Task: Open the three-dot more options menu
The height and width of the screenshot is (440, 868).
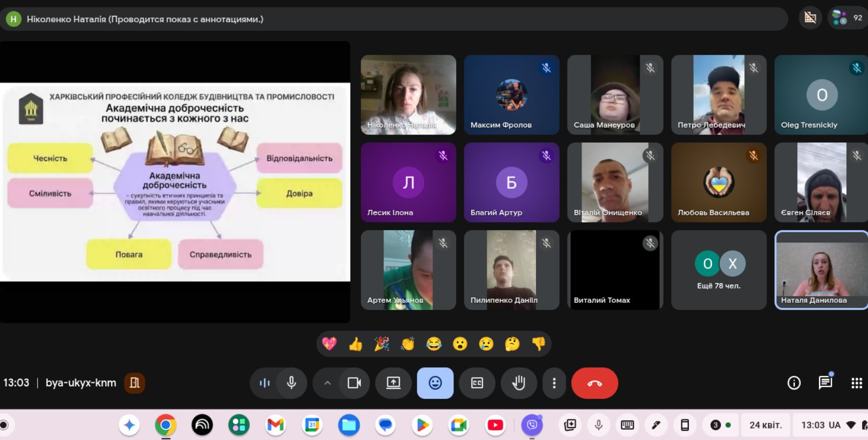Action: tap(554, 383)
